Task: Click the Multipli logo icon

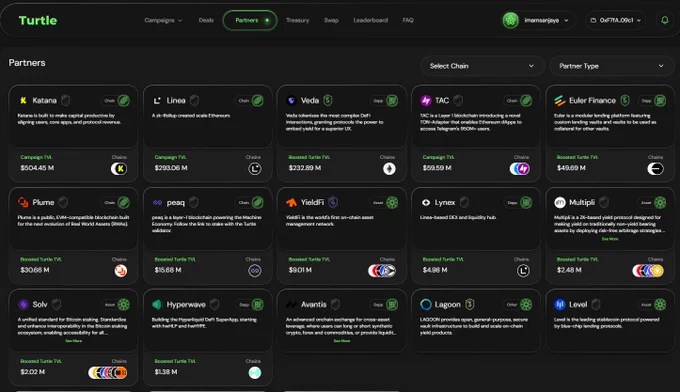Action: click(x=560, y=203)
